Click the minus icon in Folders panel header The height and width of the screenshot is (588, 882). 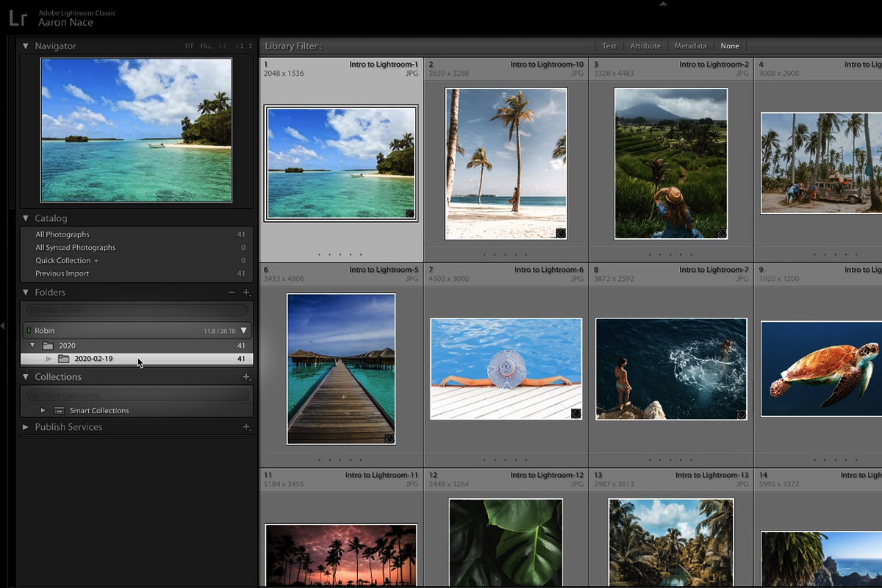(x=232, y=293)
